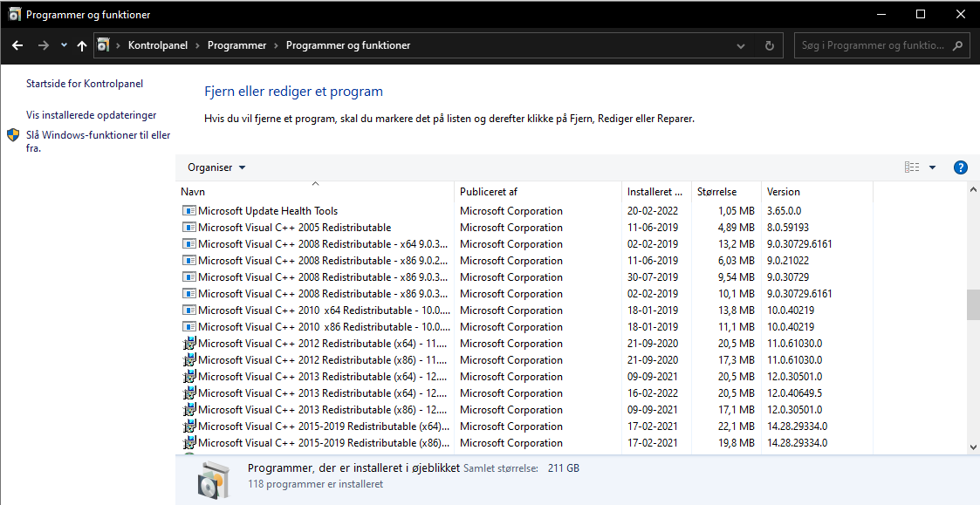Click the Programmer breadcrumb item

tap(236, 45)
